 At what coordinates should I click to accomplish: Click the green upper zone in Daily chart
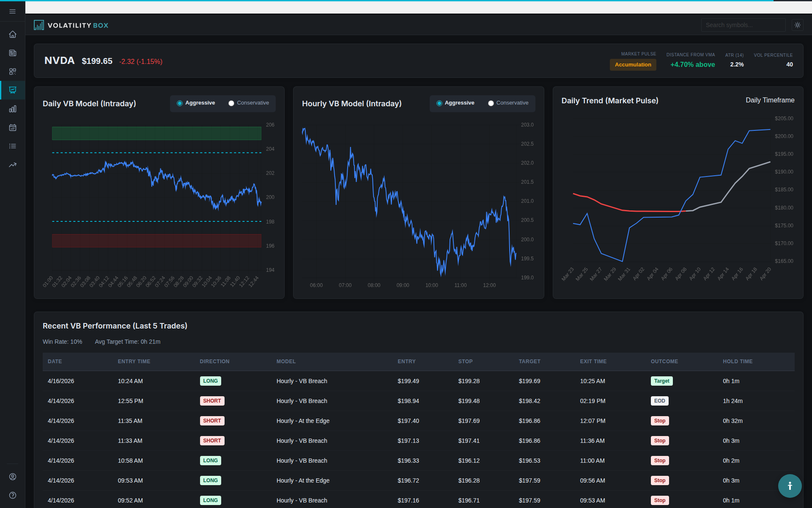tap(156, 133)
